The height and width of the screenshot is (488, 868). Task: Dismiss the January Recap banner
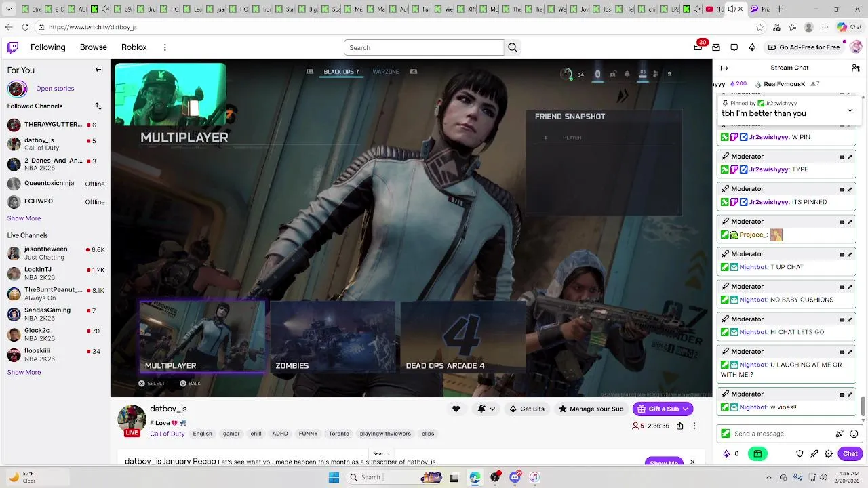(692, 462)
